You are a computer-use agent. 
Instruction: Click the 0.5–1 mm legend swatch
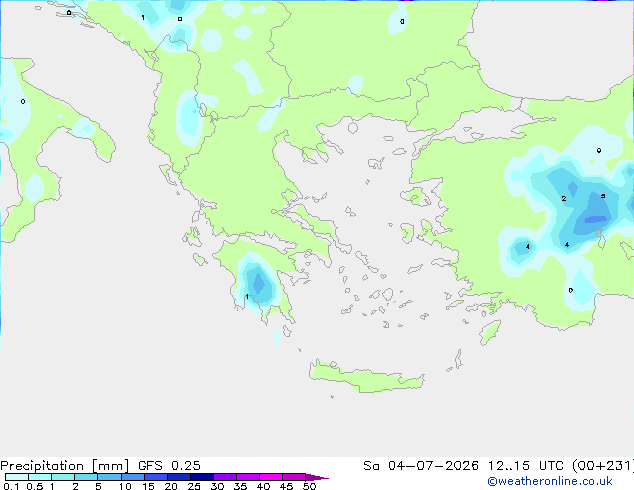(40, 477)
